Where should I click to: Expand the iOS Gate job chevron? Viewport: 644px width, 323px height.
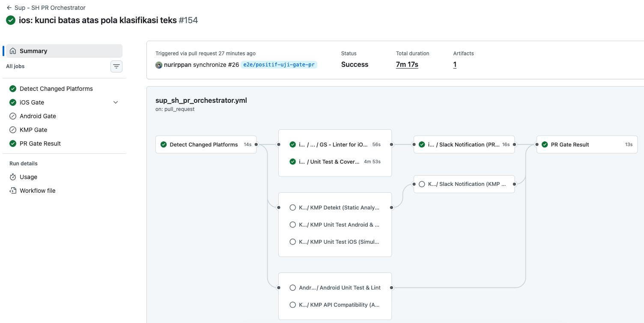[x=116, y=102]
